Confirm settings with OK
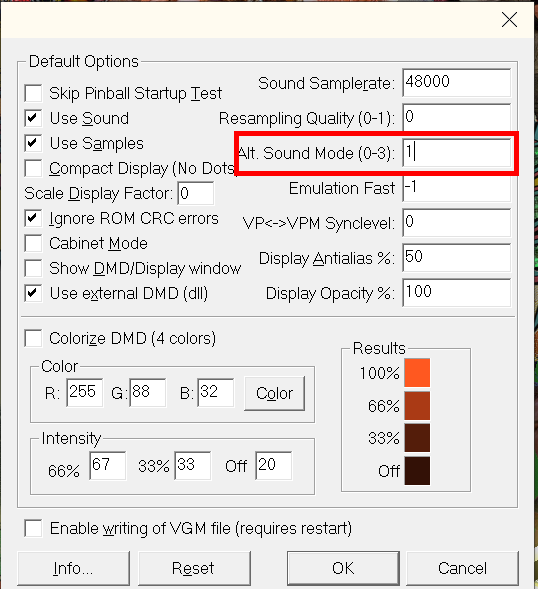This screenshot has height=589, width=538. [343, 568]
